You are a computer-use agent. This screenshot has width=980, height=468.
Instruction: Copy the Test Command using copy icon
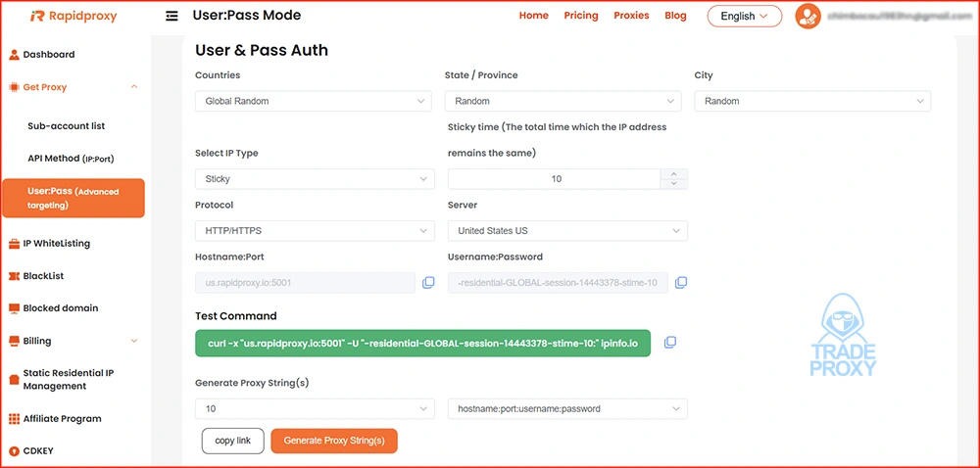coord(670,343)
